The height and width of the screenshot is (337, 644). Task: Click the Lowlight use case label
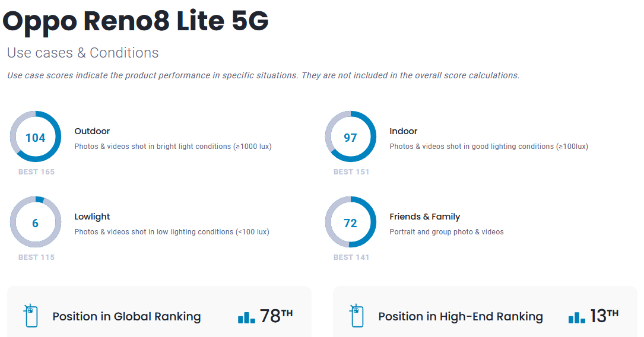[92, 217]
